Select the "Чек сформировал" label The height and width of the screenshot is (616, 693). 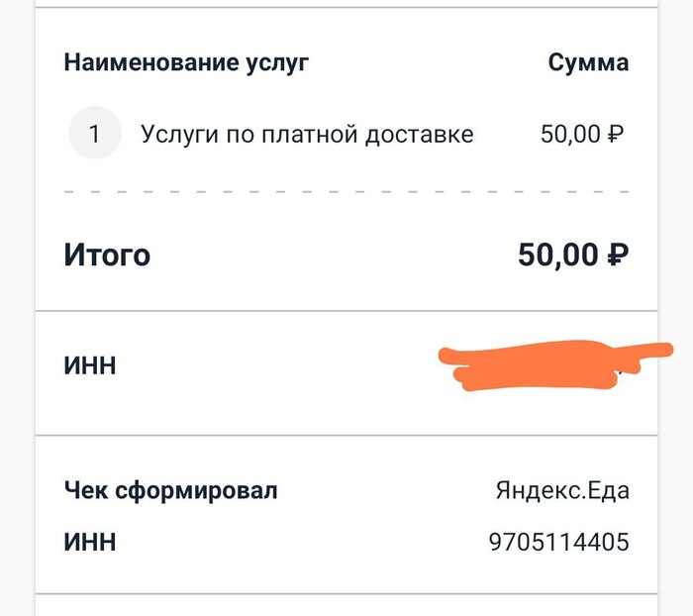click(x=170, y=490)
